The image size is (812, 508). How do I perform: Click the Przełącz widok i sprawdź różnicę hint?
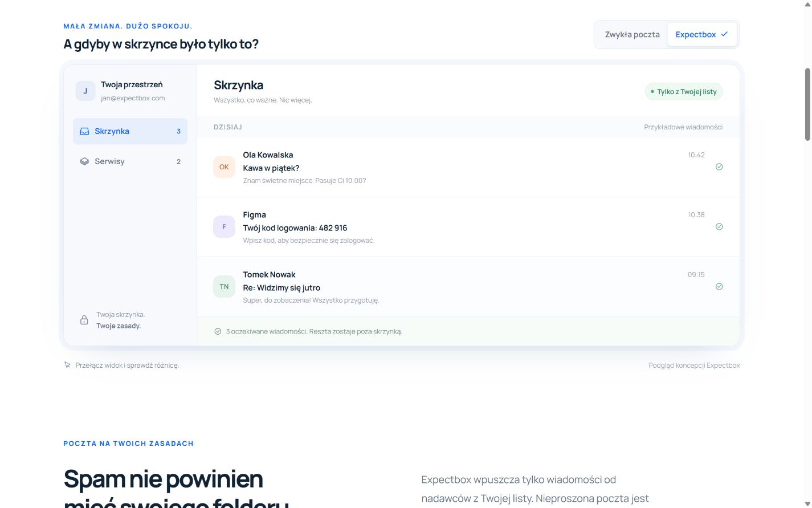click(x=127, y=365)
